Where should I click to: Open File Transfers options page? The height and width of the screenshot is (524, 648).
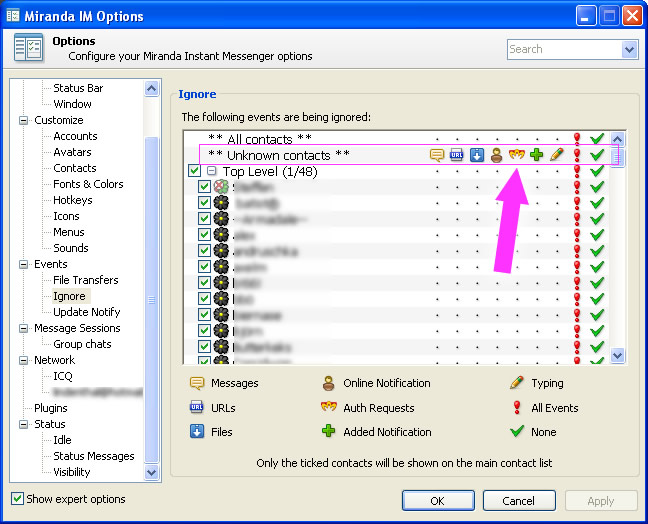[x=86, y=280]
